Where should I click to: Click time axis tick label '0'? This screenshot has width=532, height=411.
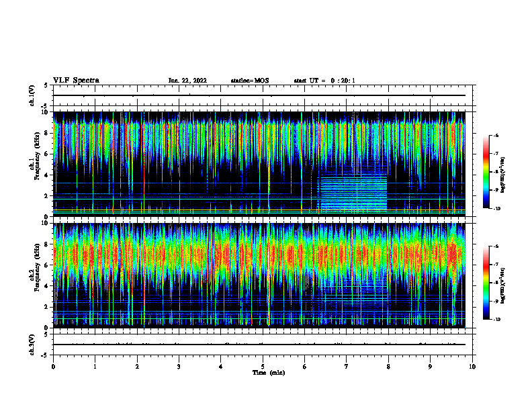(x=53, y=367)
